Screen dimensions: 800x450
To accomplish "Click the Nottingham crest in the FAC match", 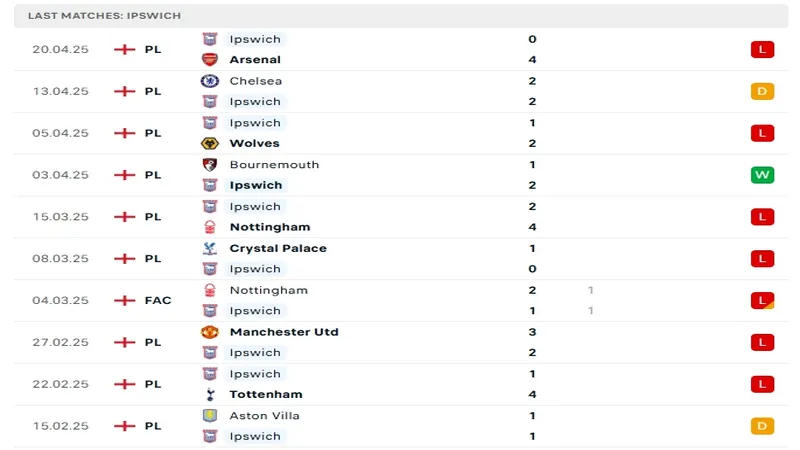I will (x=210, y=290).
